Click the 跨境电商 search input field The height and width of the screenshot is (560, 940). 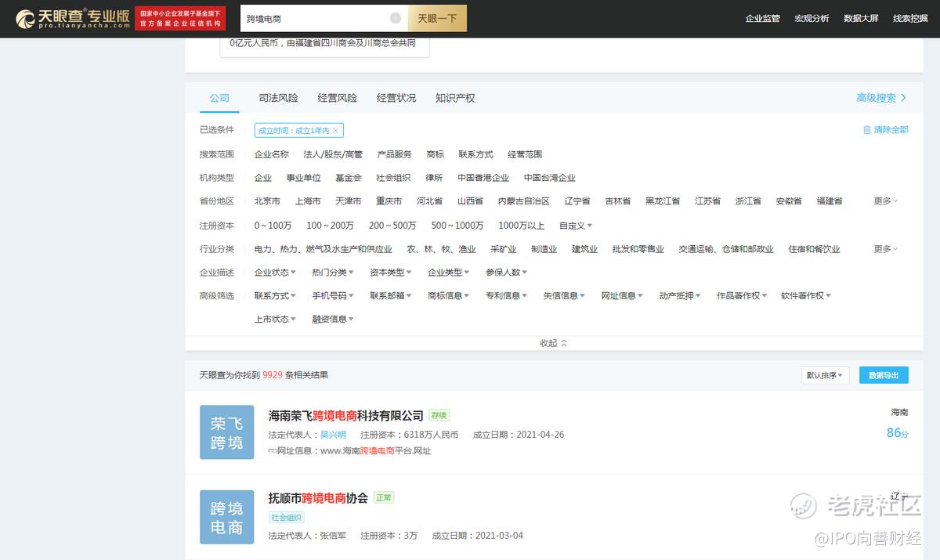pos(313,18)
